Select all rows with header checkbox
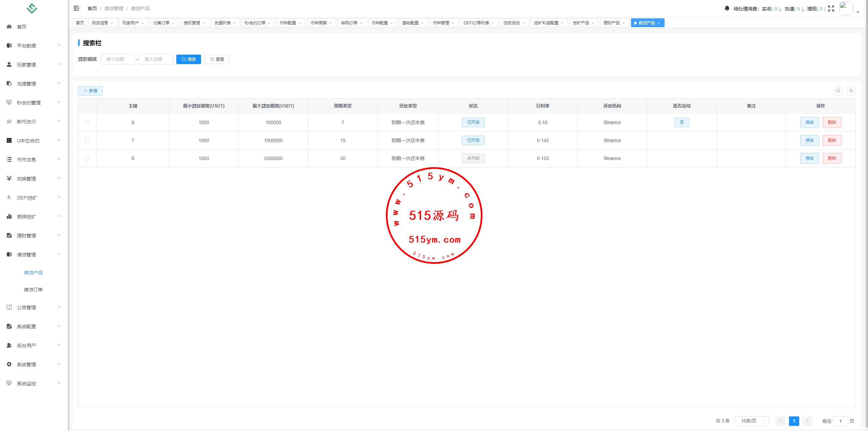 87,106
